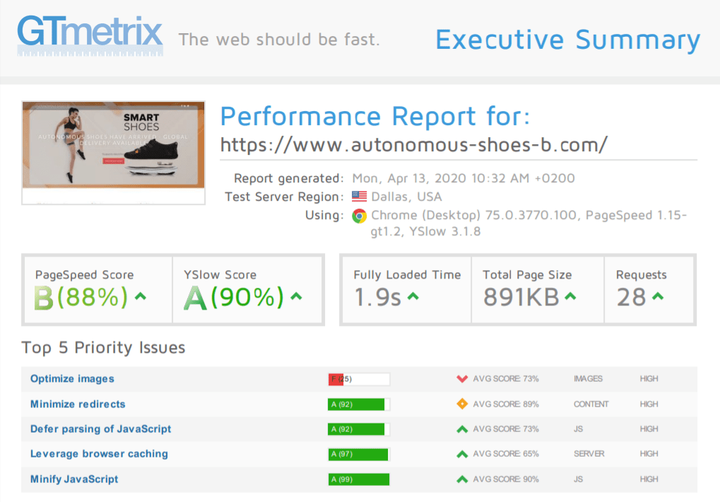The height and width of the screenshot is (502, 720).
Task: Click the Executive Summary heading
Action: pos(568,40)
